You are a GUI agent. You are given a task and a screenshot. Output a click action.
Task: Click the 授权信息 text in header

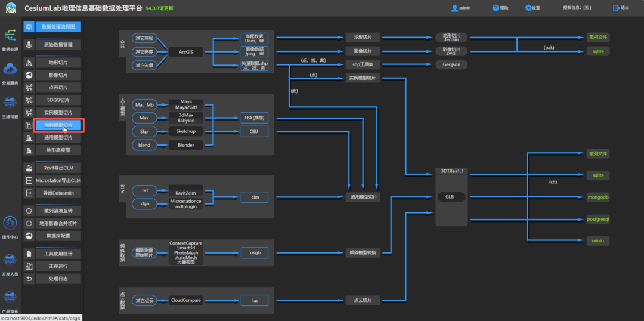577,8
